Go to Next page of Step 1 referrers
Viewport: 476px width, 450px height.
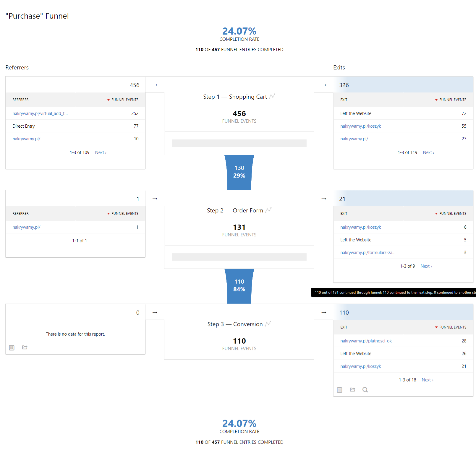[101, 152]
